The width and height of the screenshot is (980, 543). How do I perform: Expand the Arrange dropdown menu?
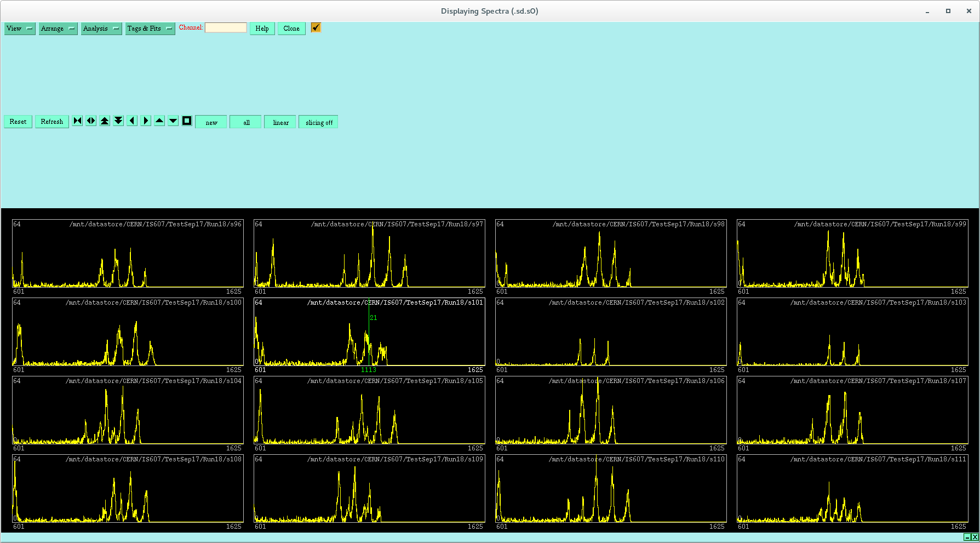coord(58,28)
